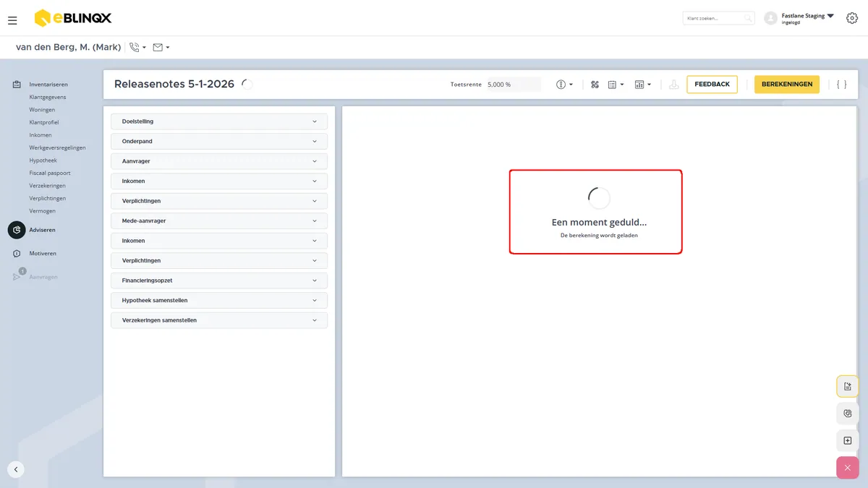Expand the Verzekeringen samenstellen section
This screenshot has width=868, height=488.
tap(219, 320)
